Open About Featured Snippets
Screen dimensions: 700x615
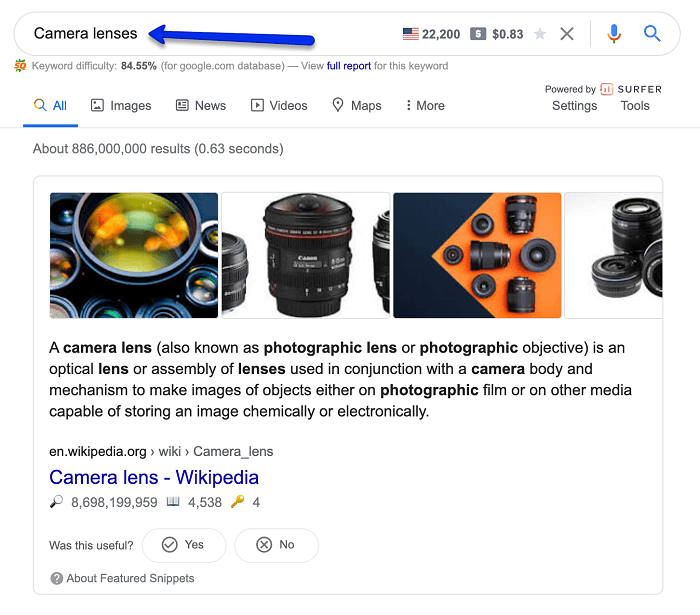pyautogui.click(x=130, y=578)
